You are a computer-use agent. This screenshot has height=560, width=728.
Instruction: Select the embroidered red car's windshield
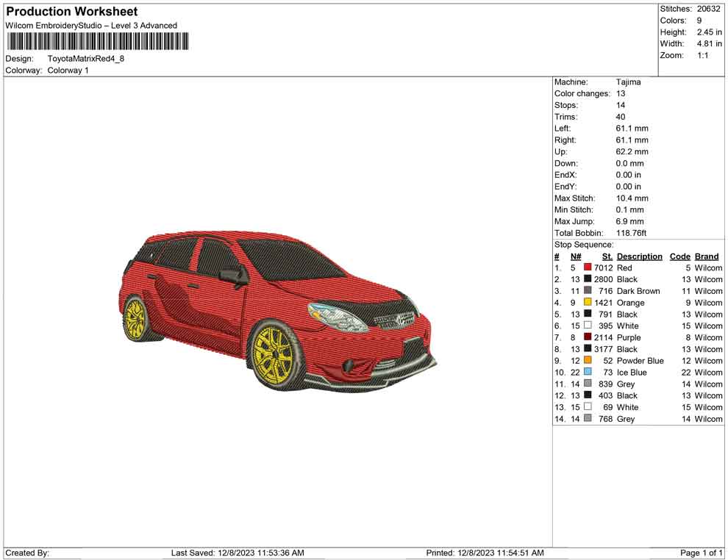point(291,261)
